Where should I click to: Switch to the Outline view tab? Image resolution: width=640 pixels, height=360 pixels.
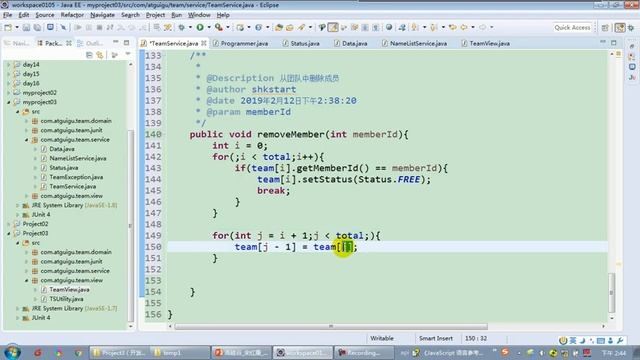pyautogui.click(x=91, y=43)
